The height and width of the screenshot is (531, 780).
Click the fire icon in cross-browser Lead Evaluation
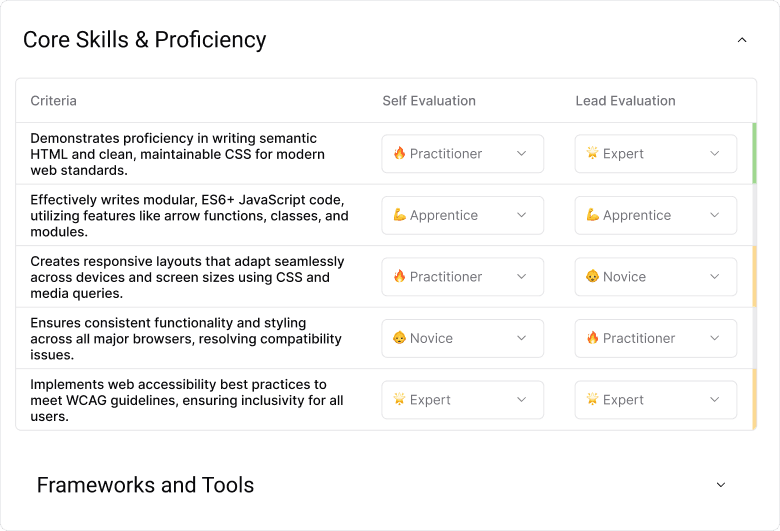(592, 338)
